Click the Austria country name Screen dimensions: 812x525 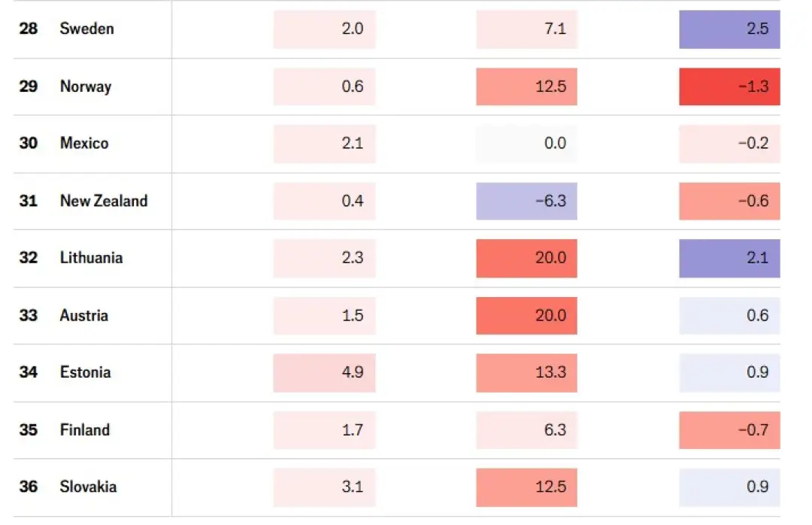click(x=83, y=315)
